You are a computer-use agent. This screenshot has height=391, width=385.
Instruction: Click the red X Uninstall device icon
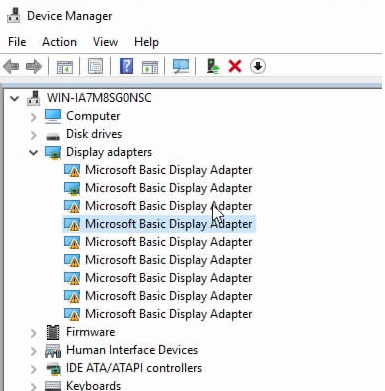[x=235, y=66]
